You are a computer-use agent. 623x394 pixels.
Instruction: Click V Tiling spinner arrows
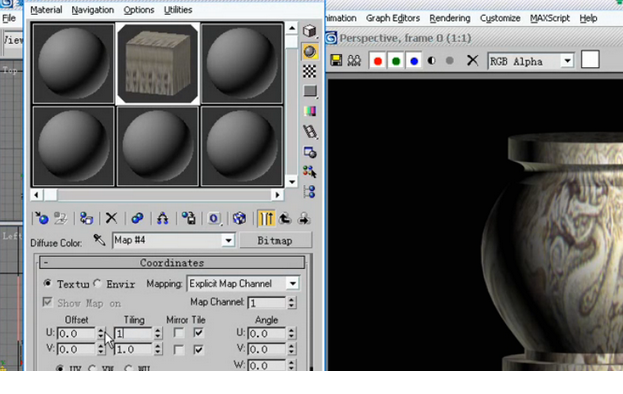(x=158, y=349)
